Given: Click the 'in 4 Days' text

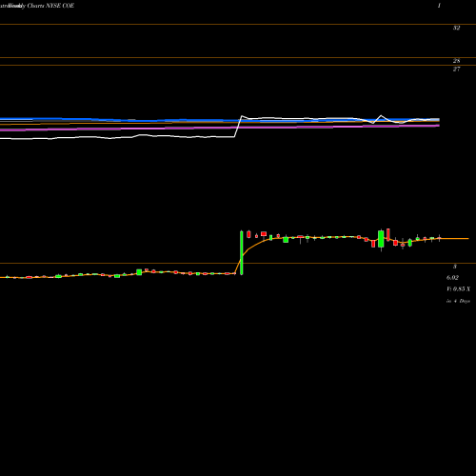Looking at the screenshot, I should coord(458,301).
